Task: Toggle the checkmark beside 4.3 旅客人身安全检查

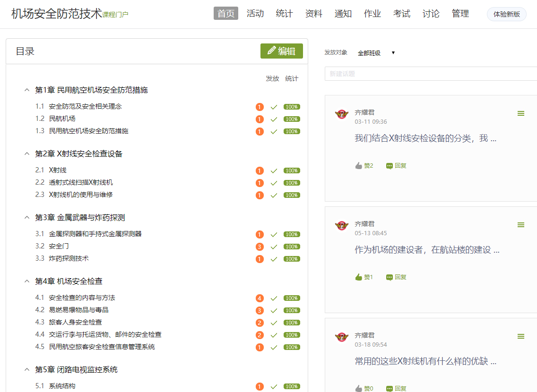Action: [274, 323]
